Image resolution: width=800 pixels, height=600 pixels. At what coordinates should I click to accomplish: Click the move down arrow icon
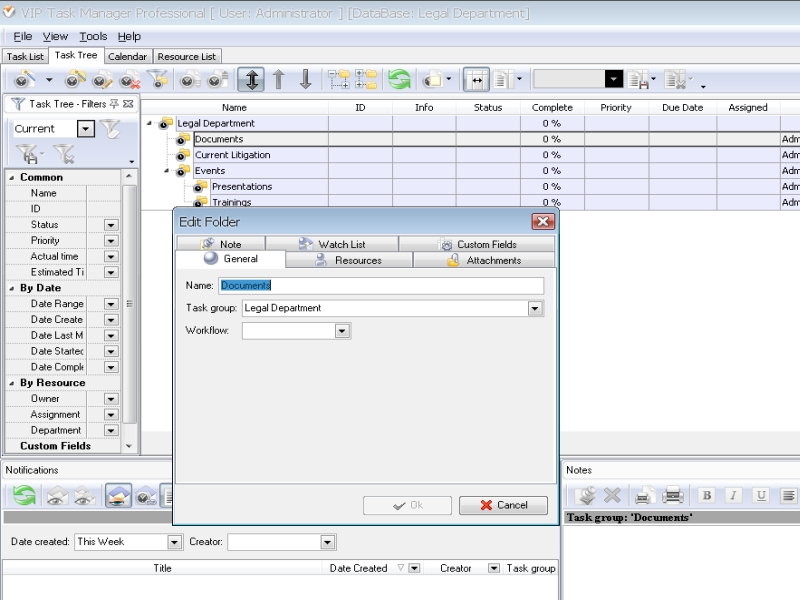click(x=305, y=80)
